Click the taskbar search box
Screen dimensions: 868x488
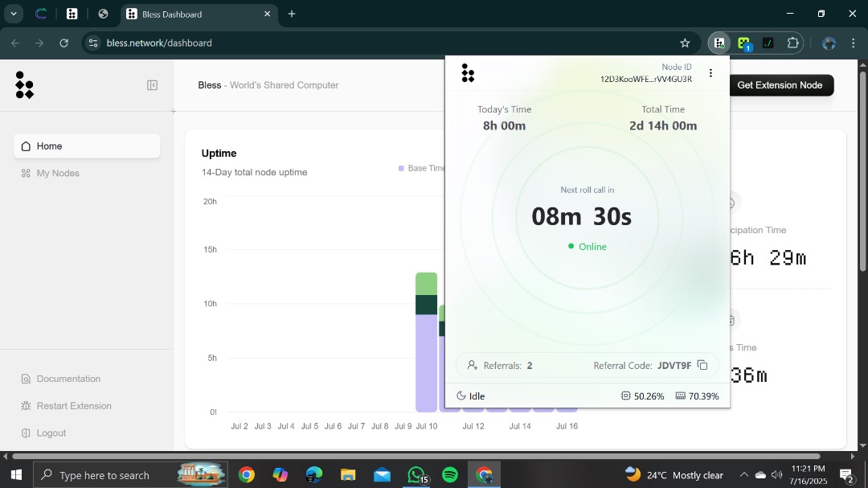click(131, 474)
